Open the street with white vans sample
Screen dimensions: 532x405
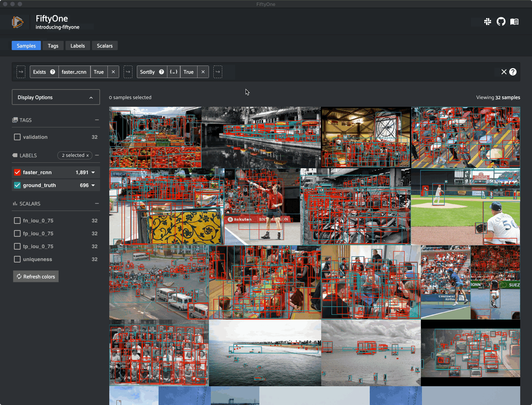[159, 282]
